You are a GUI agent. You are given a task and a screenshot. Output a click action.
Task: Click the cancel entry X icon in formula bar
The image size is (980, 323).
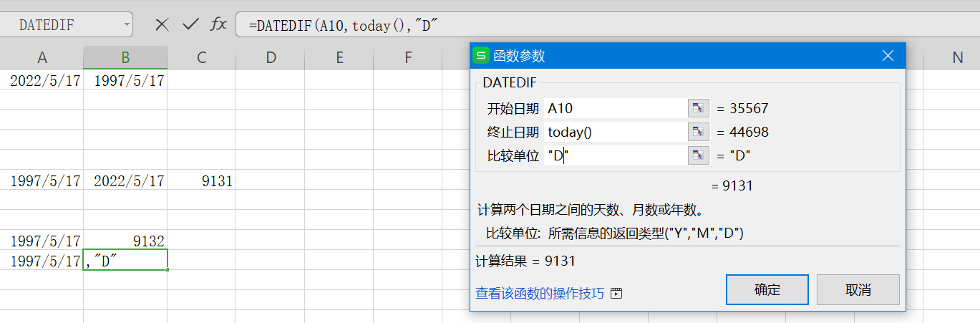tap(162, 24)
